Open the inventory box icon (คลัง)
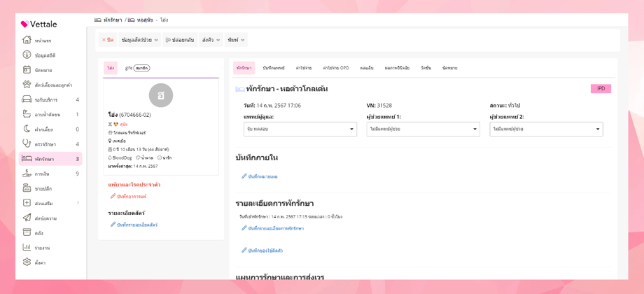Viewport: 644px width, 294px height. [27, 233]
